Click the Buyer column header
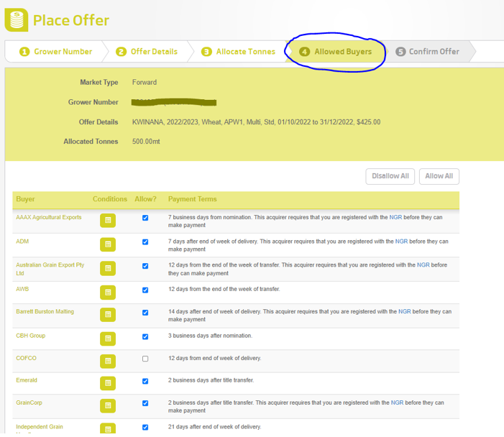This screenshot has height=437, width=504. (25, 199)
